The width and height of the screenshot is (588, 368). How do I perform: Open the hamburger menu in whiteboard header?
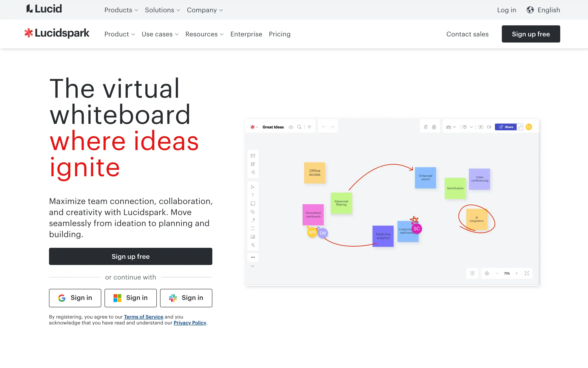(309, 127)
